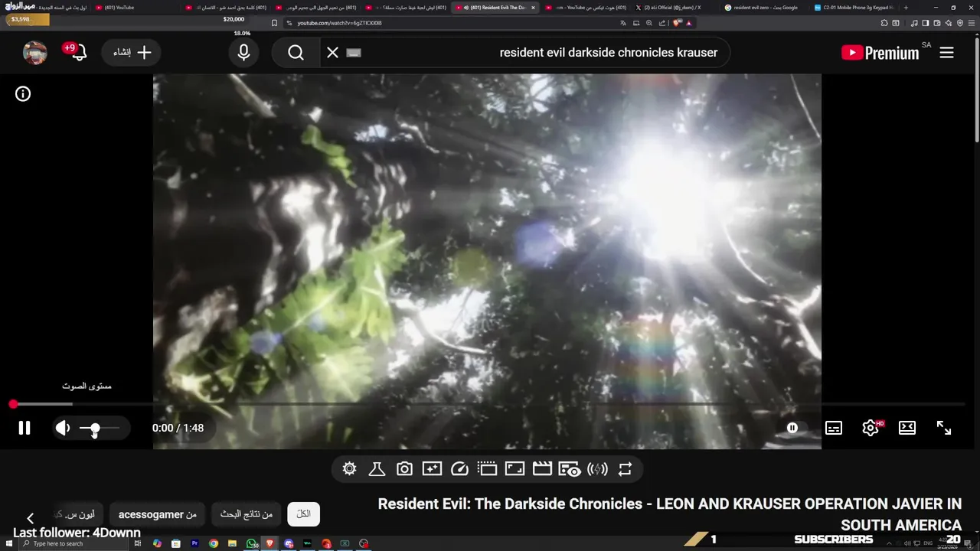Open Premiere Pro from the taskbar
Image resolution: width=980 pixels, height=551 pixels.
click(x=194, y=543)
